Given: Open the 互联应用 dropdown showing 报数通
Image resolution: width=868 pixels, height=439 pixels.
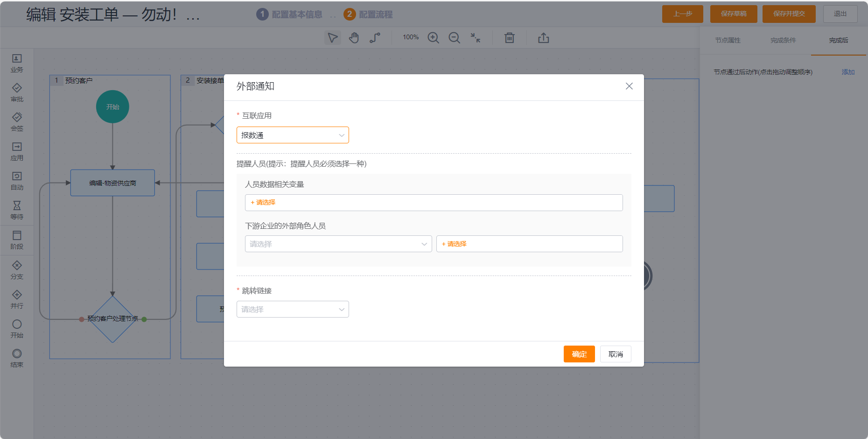Looking at the screenshot, I should coord(293,135).
